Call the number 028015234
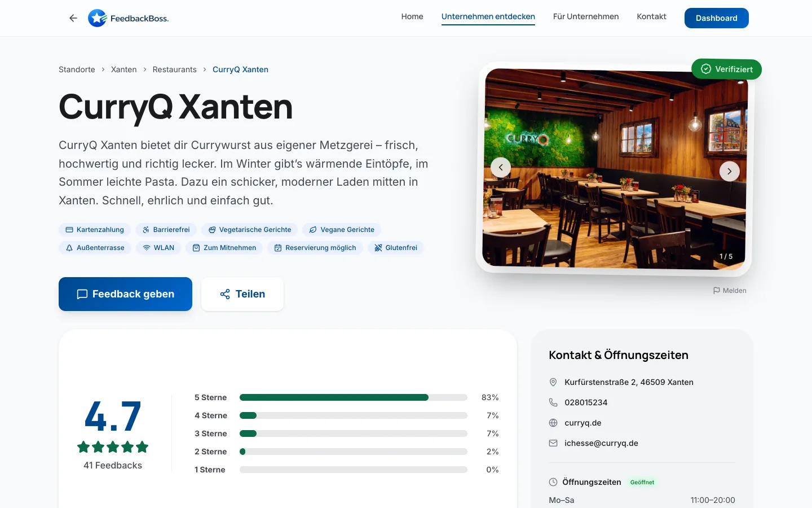The height and width of the screenshot is (508, 812). click(586, 402)
